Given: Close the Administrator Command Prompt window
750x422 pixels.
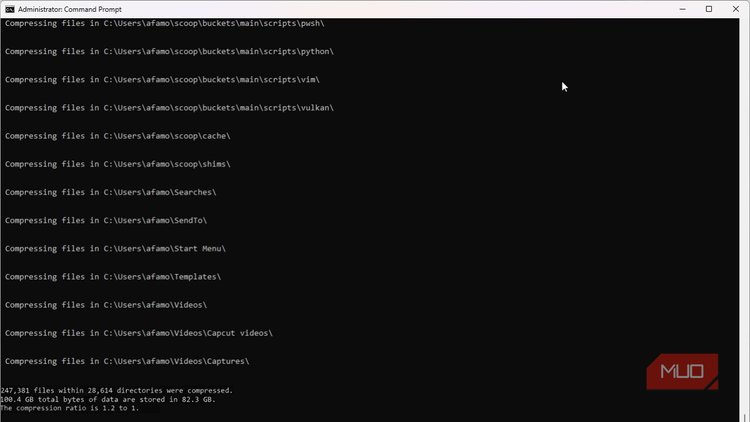Looking at the screenshot, I should coord(736,9).
